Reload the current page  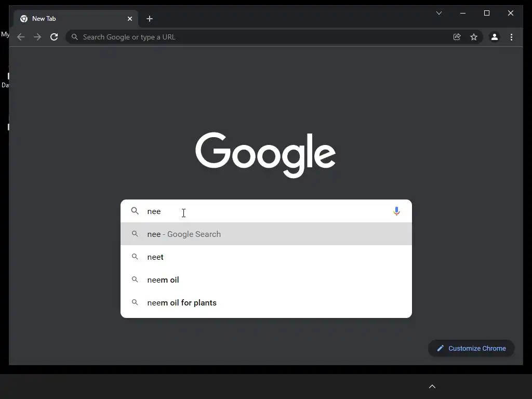(54, 37)
